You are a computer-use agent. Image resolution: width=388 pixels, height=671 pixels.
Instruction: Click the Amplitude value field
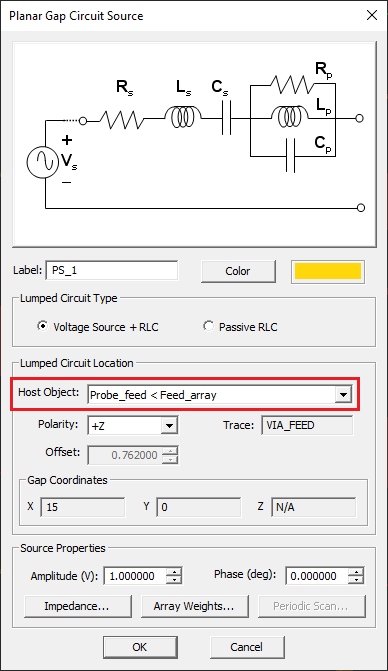(x=135, y=576)
